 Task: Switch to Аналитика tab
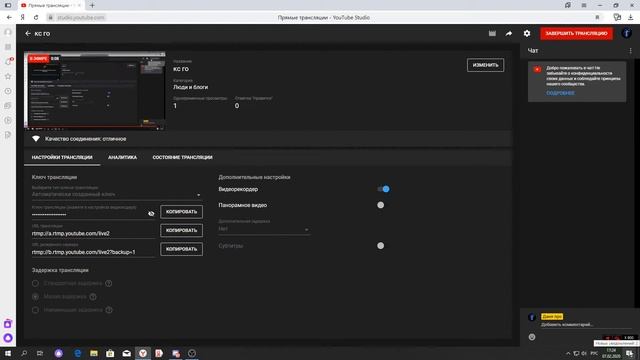tap(122, 157)
